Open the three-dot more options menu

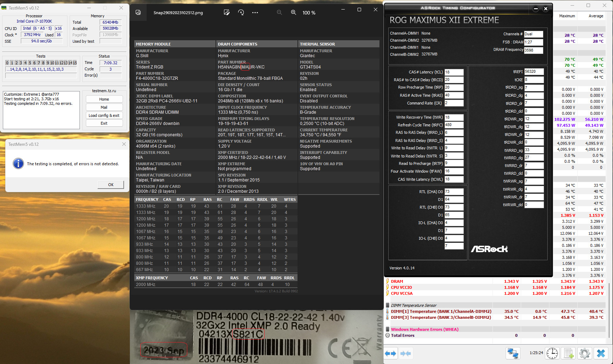click(255, 12)
